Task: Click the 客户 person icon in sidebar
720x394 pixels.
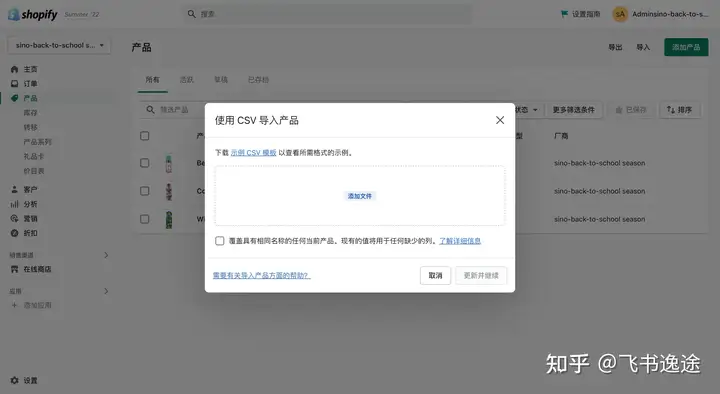Action: [14, 189]
